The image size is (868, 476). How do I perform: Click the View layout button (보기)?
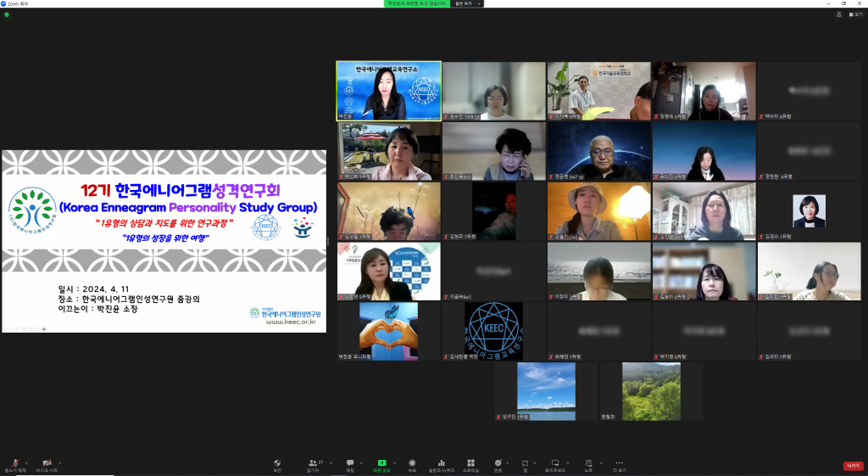856,14
